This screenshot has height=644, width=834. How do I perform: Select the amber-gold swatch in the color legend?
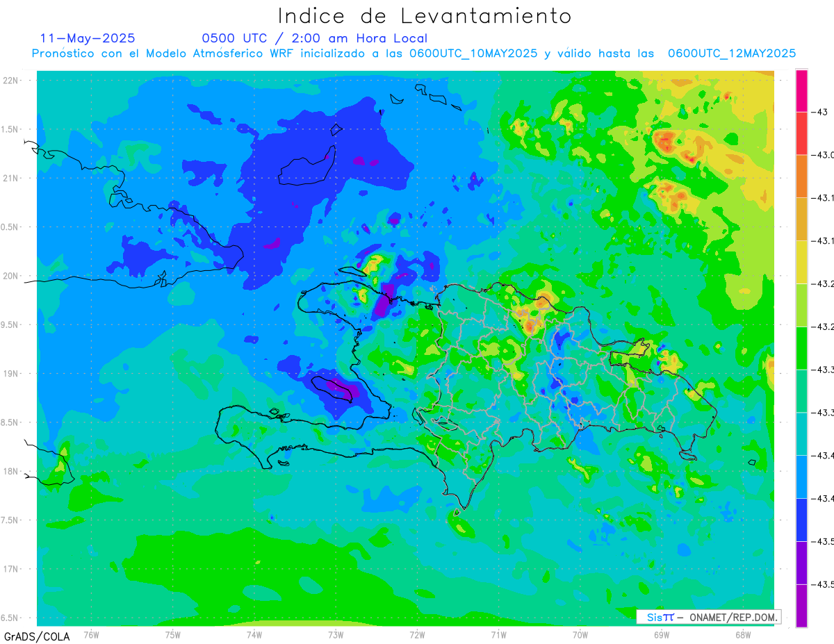(801, 219)
